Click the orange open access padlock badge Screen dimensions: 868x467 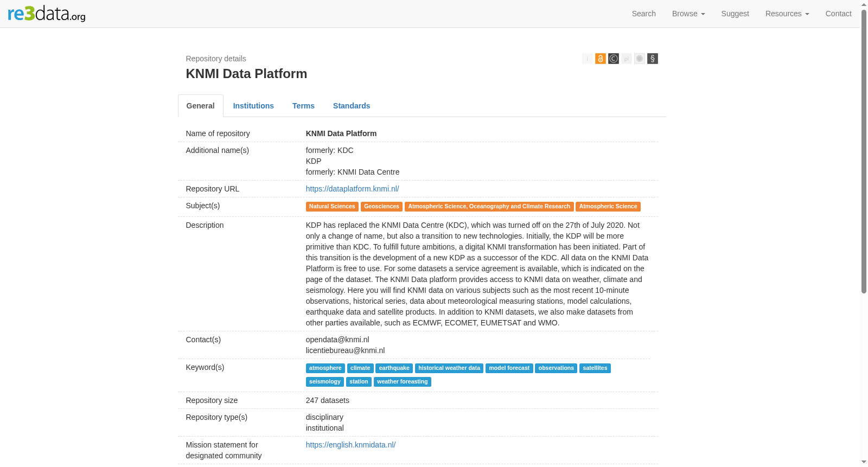tap(601, 59)
